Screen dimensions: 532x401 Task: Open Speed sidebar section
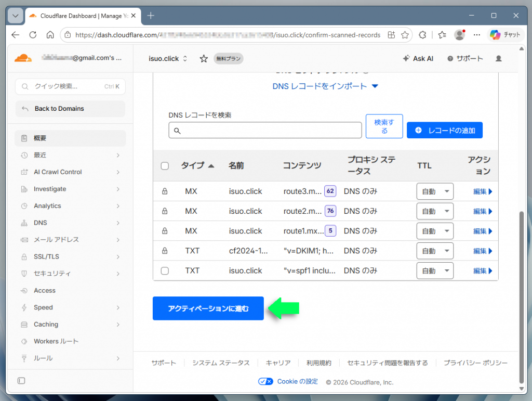point(70,307)
